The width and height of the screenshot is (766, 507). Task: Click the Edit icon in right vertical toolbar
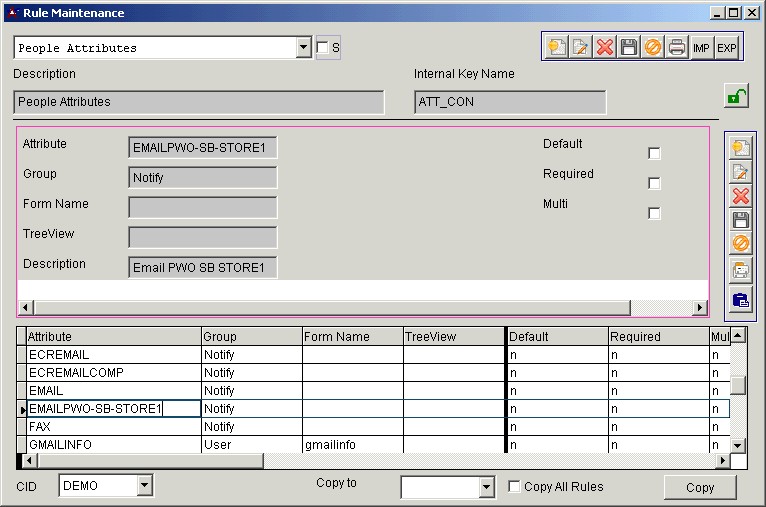pyautogui.click(x=741, y=172)
